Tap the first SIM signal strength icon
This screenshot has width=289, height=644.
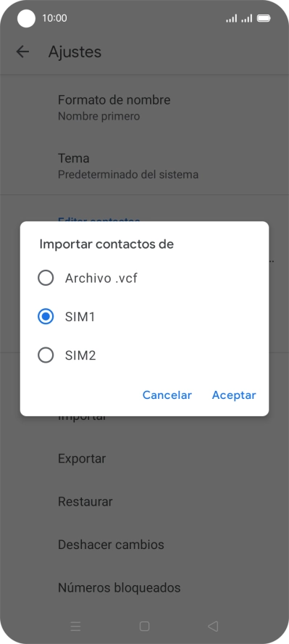point(232,18)
